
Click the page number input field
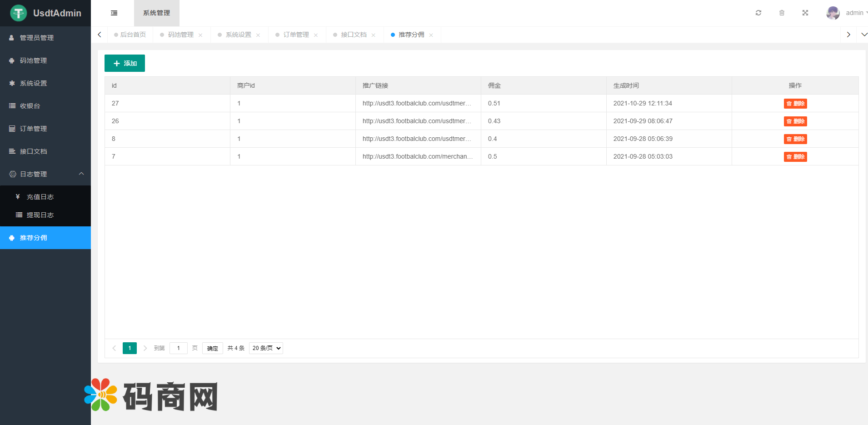(x=179, y=348)
